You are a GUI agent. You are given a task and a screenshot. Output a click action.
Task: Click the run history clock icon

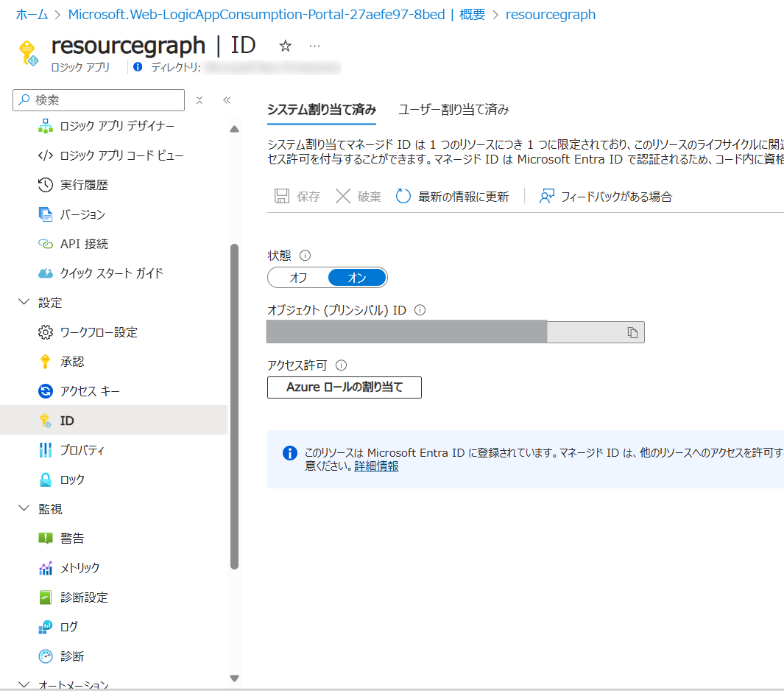coord(46,185)
